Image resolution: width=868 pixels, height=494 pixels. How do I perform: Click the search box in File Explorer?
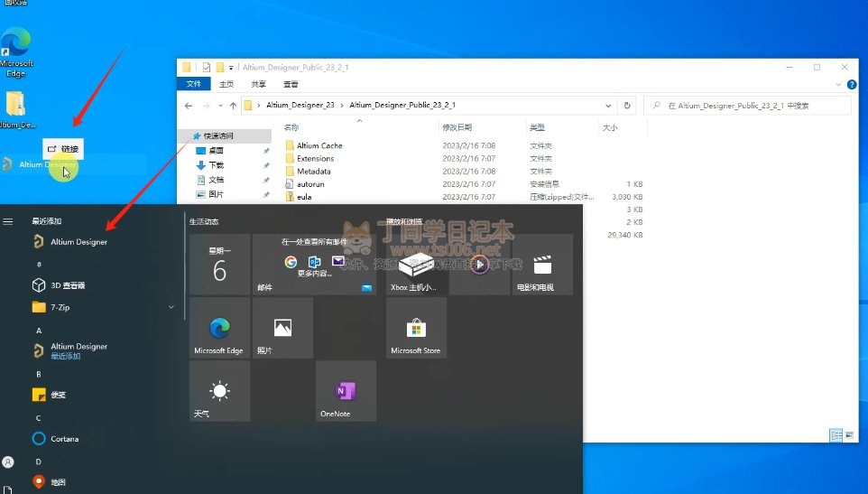[x=749, y=106]
